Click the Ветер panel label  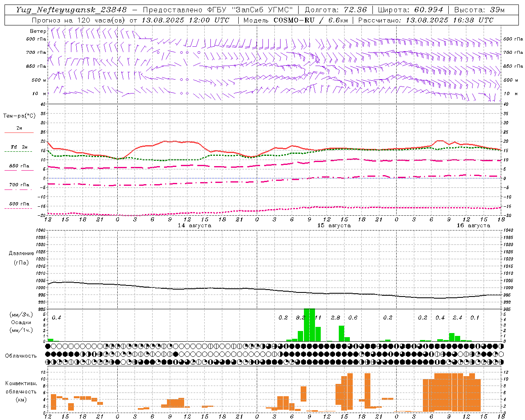(38, 31)
